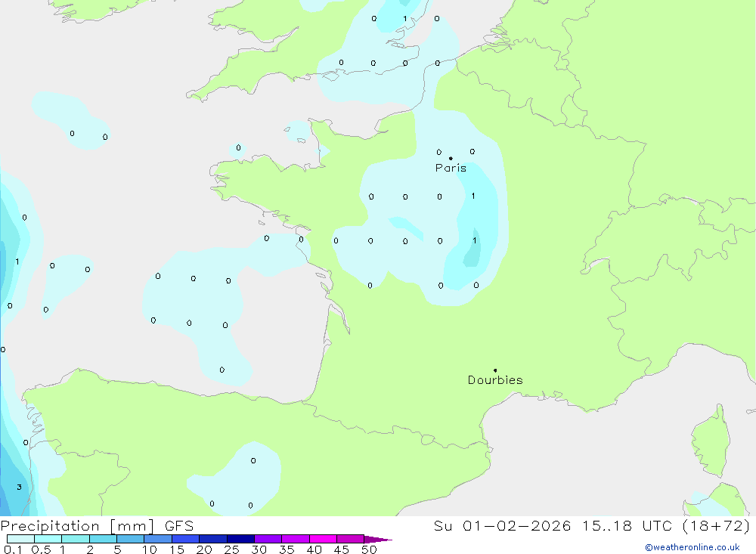This screenshot has width=756, height=554.
Task: Select the Dourbies location dot marker
Action: (x=495, y=370)
